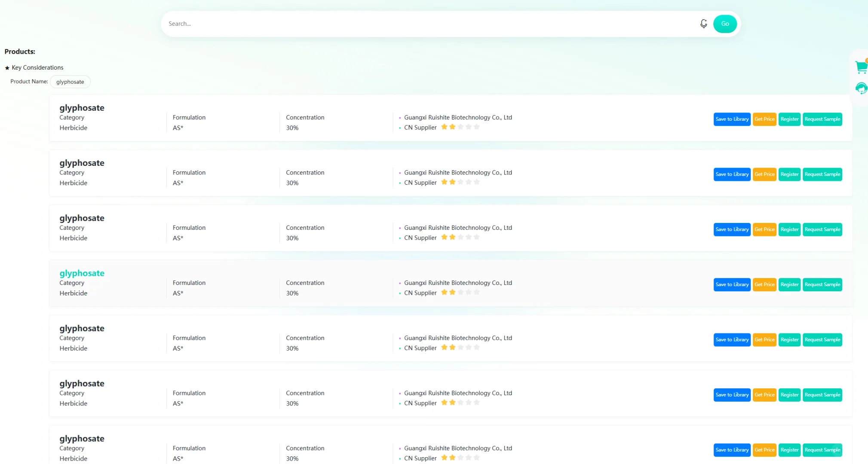Open the shopping cart icon
This screenshot has width=868, height=464.
861,67
